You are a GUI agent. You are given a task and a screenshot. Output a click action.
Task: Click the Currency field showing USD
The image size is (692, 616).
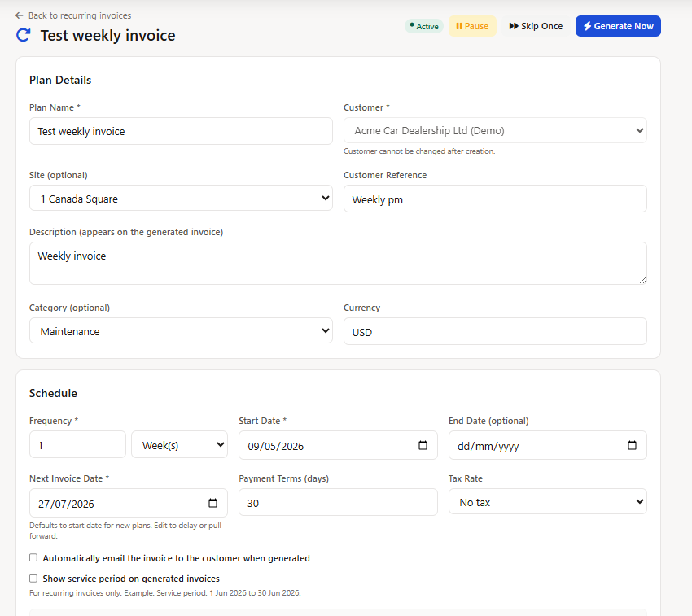click(x=495, y=331)
